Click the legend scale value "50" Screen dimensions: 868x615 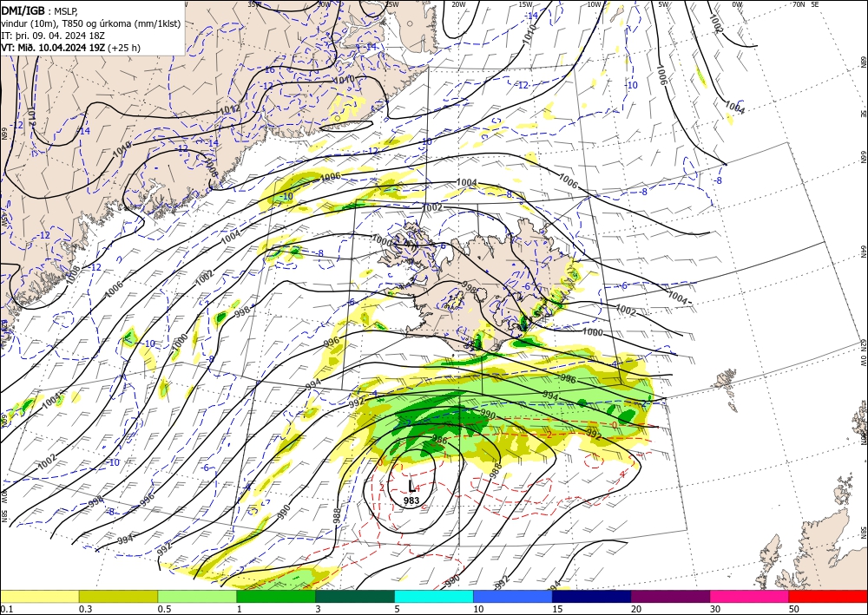(x=794, y=609)
